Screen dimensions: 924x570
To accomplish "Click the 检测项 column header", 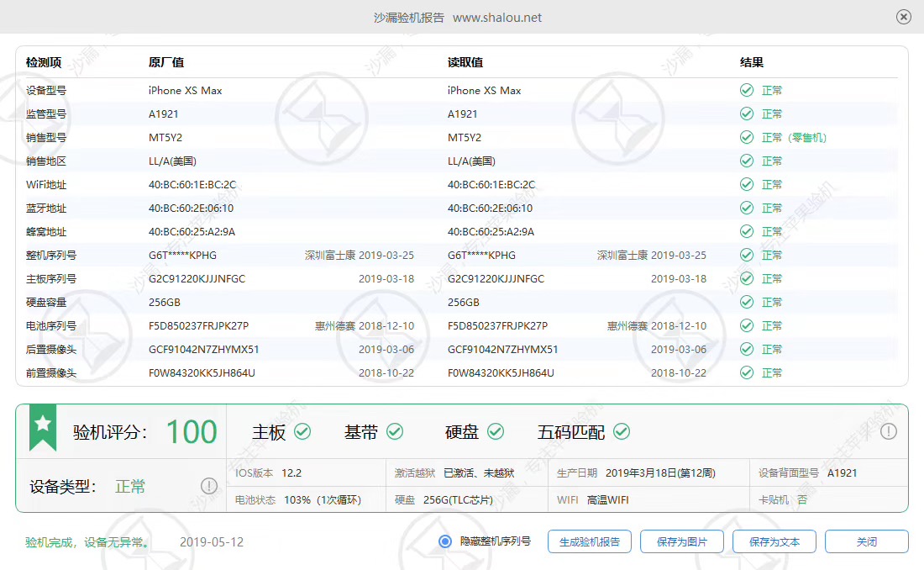I will (44, 62).
